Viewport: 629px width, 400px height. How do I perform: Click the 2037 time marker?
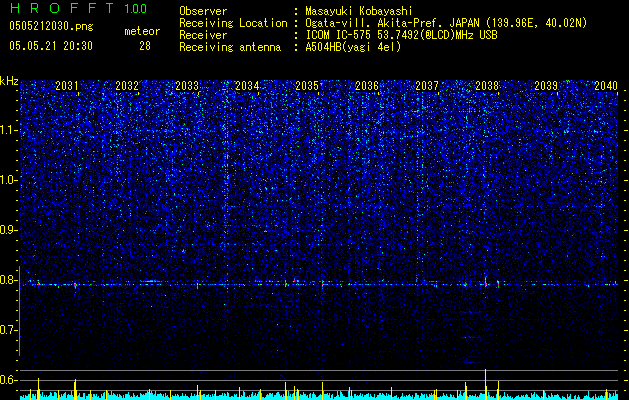[427, 86]
